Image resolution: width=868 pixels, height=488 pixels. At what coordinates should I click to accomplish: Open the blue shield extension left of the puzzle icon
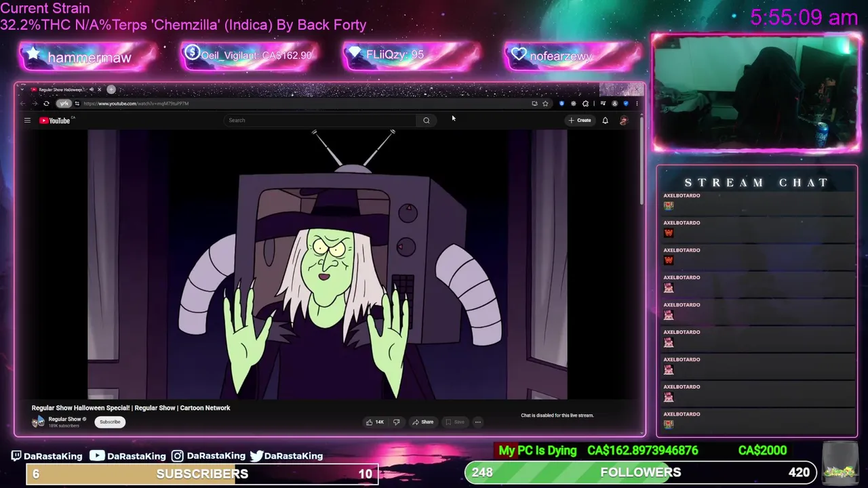click(x=561, y=104)
